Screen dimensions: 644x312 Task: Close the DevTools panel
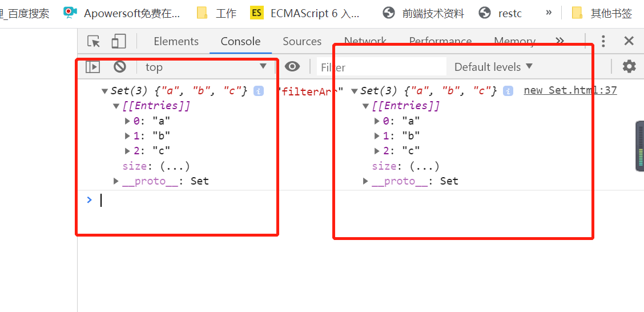[629, 41]
